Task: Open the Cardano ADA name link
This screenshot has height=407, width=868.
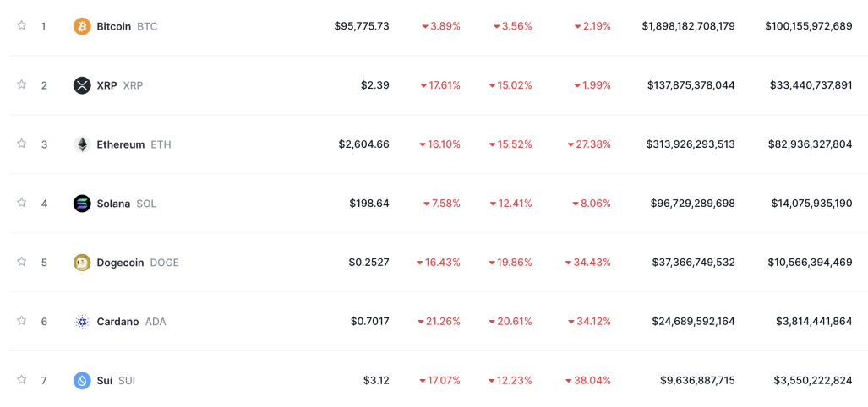Action: pyautogui.click(x=131, y=321)
